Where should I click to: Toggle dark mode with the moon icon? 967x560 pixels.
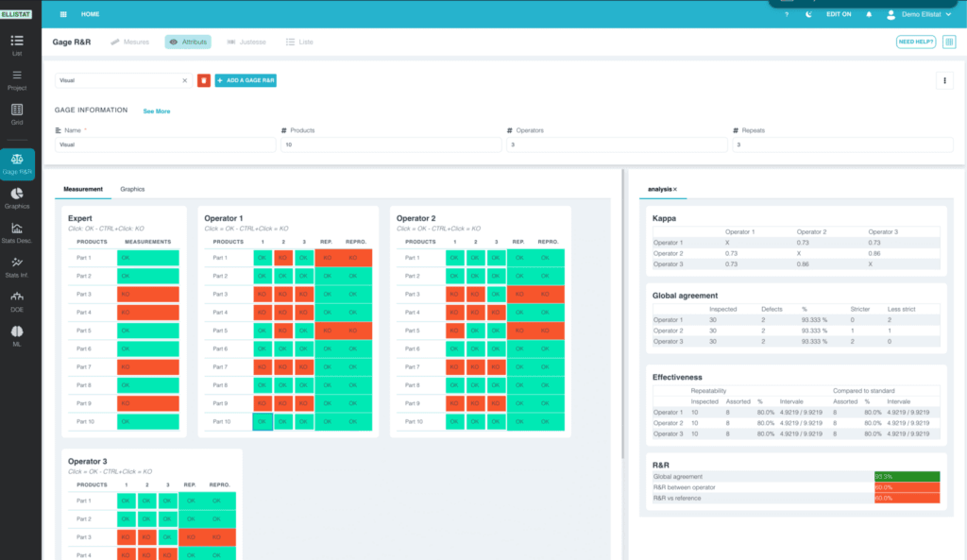(x=809, y=13)
